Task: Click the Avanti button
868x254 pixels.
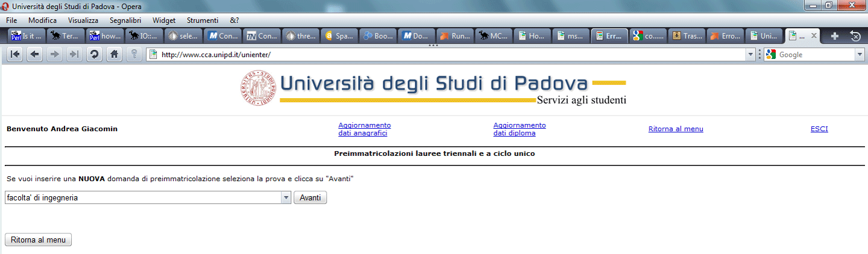Action: 310,197
